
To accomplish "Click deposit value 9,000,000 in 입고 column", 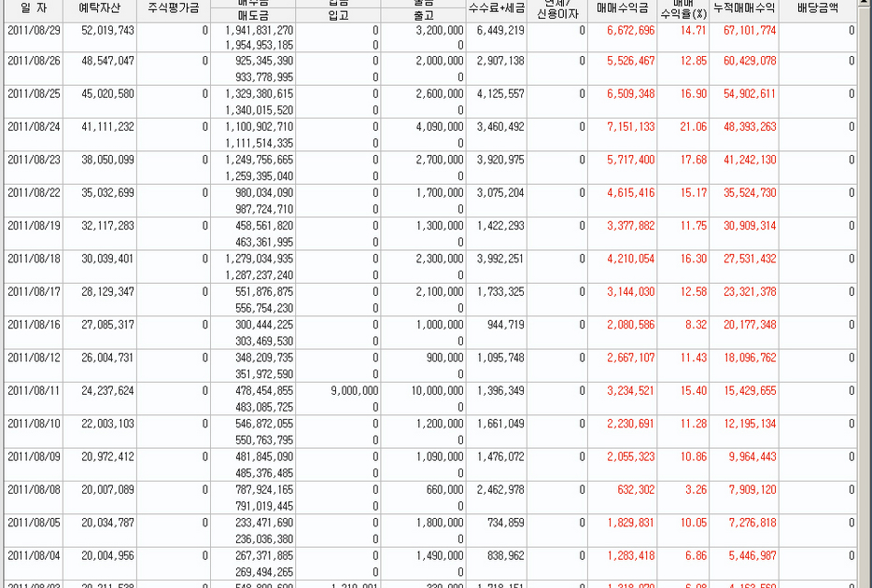I will click(354, 390).
